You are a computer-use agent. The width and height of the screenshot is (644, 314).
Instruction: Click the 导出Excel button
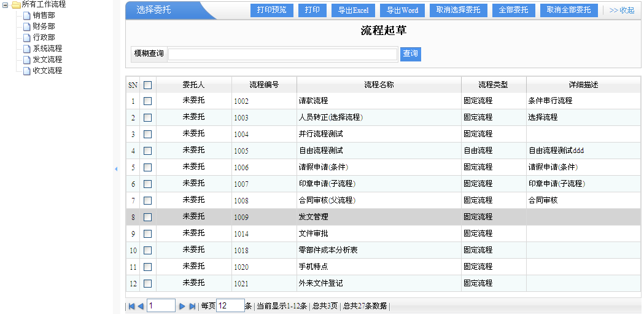coord(352,10)
